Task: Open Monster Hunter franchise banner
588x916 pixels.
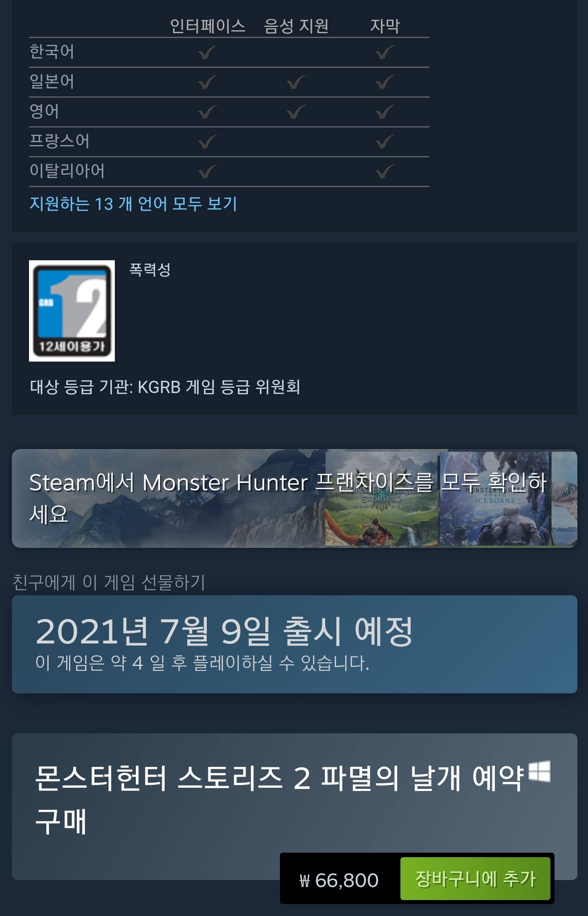Action: pos(294,498)
